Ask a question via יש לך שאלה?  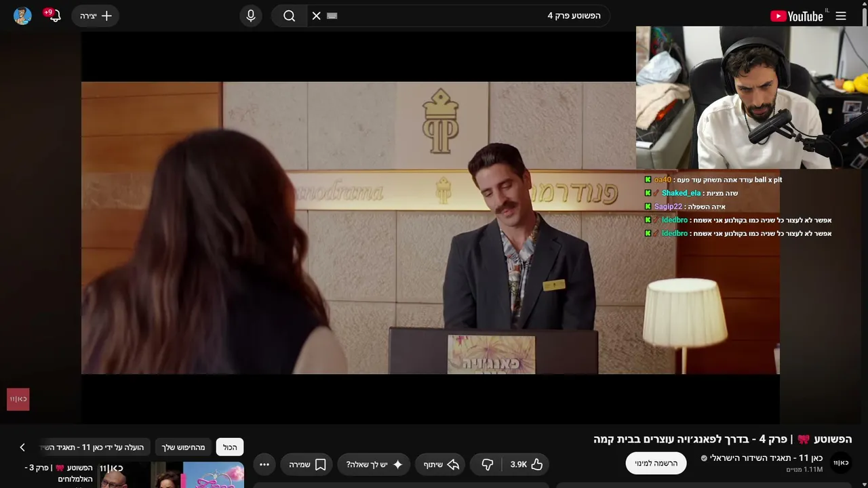click(374, 464)
